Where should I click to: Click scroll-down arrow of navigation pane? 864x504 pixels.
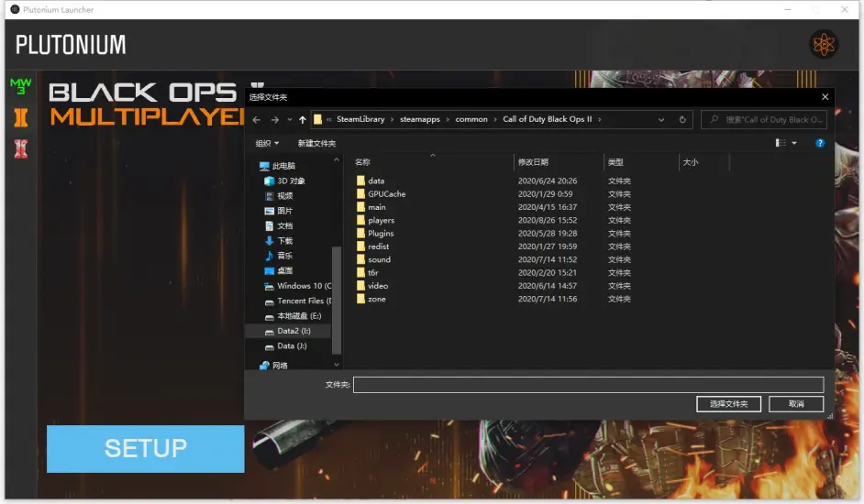336,365
